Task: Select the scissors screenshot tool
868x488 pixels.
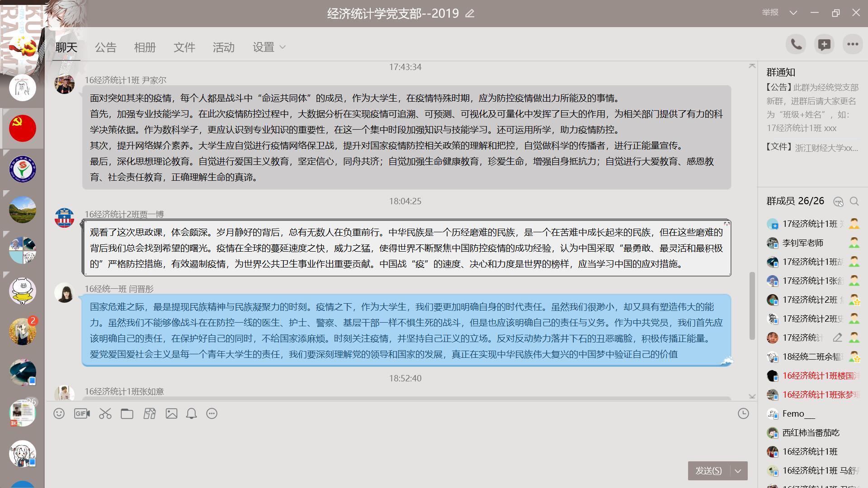Action: tap(105, 413)
